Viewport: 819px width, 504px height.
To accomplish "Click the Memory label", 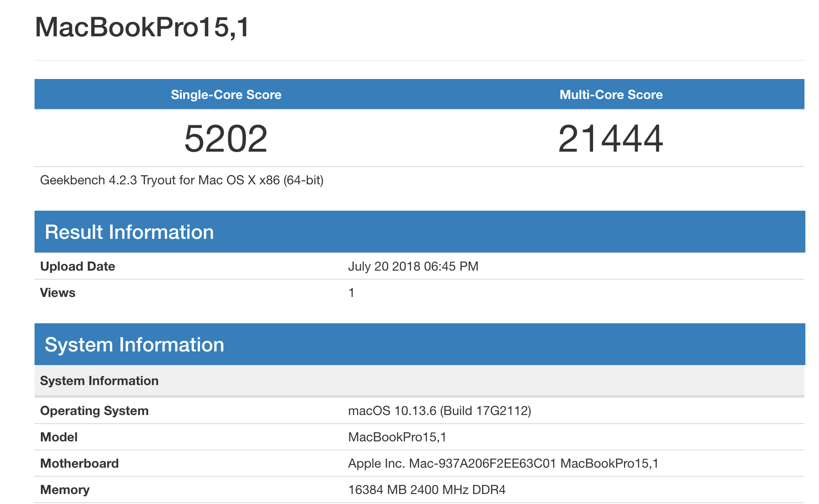I will tap(65, 490).
